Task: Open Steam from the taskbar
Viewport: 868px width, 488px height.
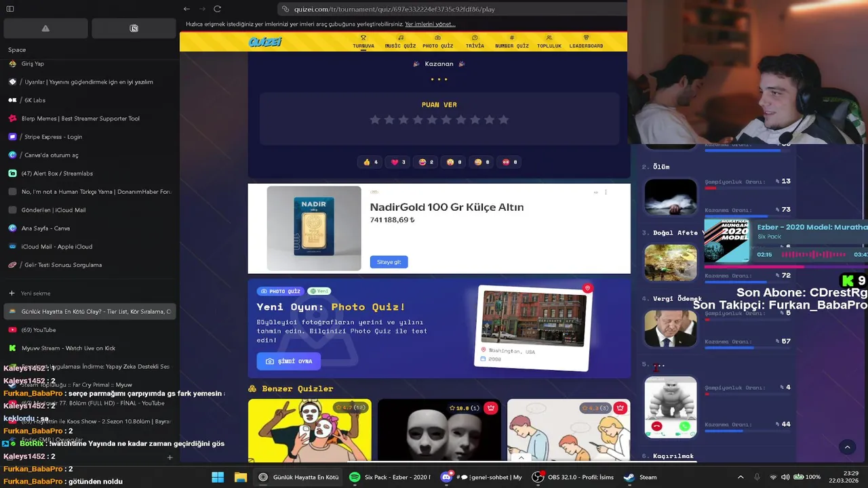Action: click(640, 477)
